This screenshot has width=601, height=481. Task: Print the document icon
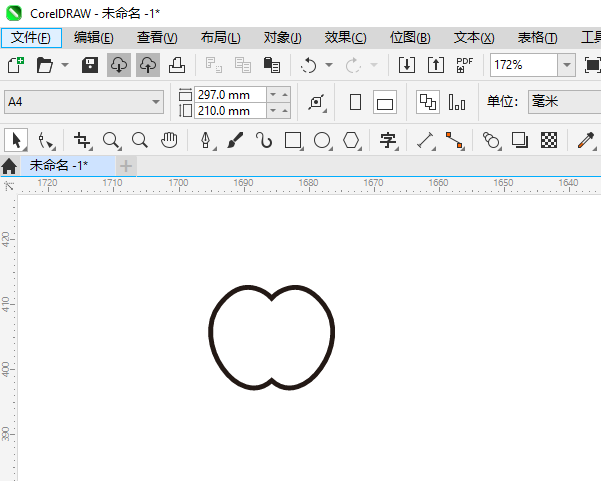click(x=177, y=65)
